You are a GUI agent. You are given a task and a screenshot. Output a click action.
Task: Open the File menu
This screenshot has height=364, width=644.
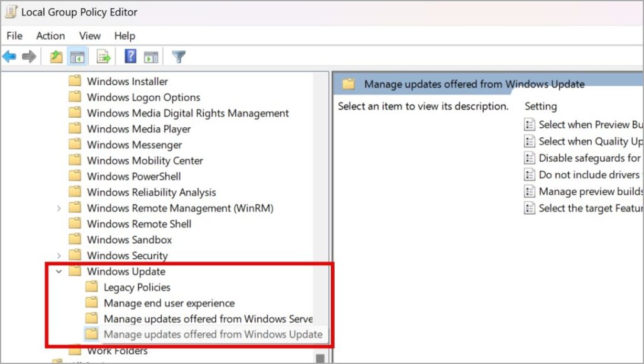pyautogui.click(x=14, y=36)
